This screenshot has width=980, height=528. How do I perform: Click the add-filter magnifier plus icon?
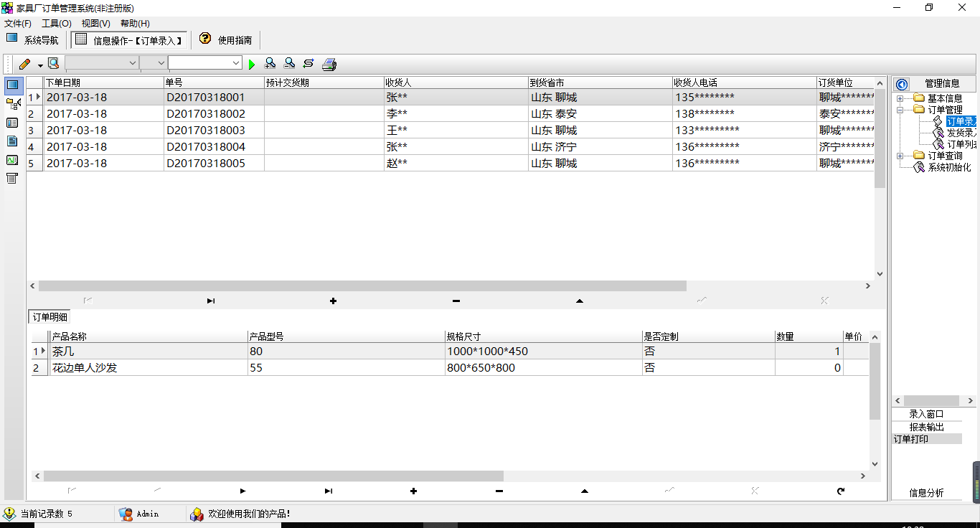[x=270, y=64]
